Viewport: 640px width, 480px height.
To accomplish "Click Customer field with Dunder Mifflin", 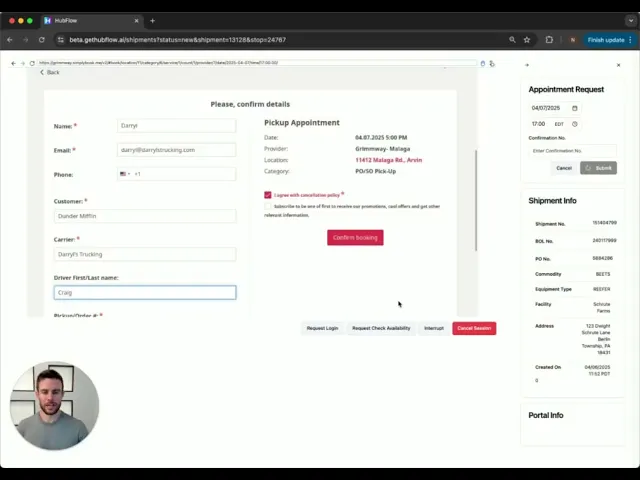I will pos(145,216).
